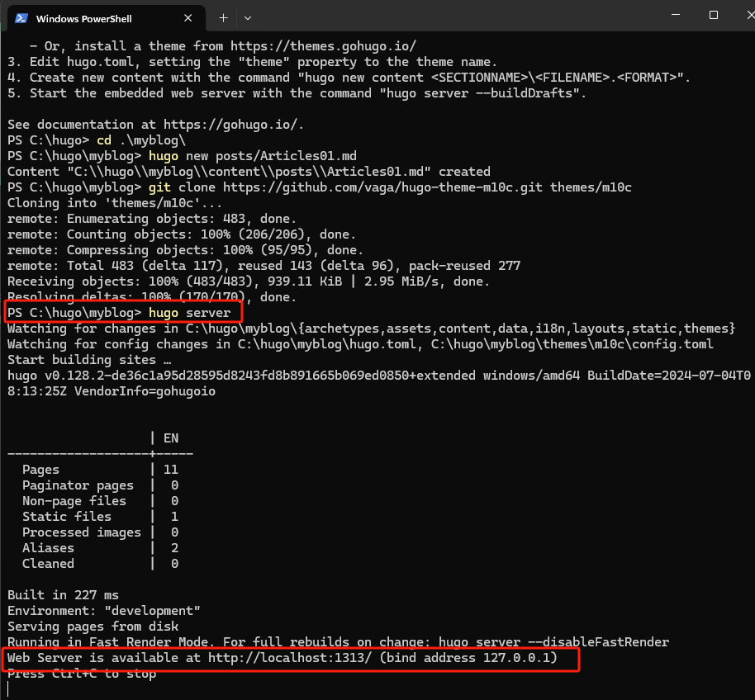Click the 'Paginator pages' row
The image size is (755, 700).
pos(100,485)
